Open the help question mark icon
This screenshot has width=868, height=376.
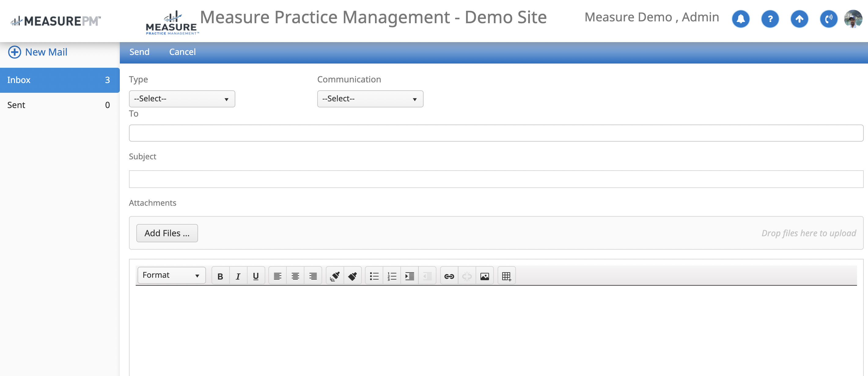point(770,19)
